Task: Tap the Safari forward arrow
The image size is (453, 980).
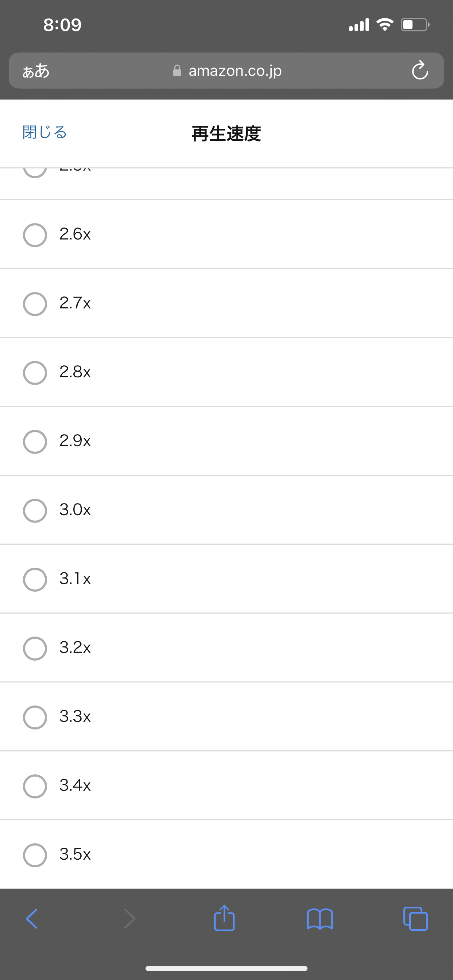Action: coord(129,919)
